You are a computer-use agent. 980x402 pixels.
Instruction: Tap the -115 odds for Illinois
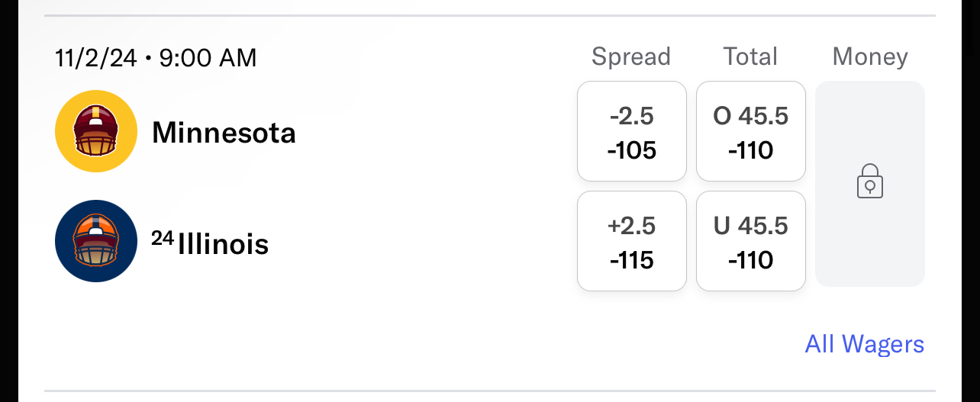click(x=632, y=260)
